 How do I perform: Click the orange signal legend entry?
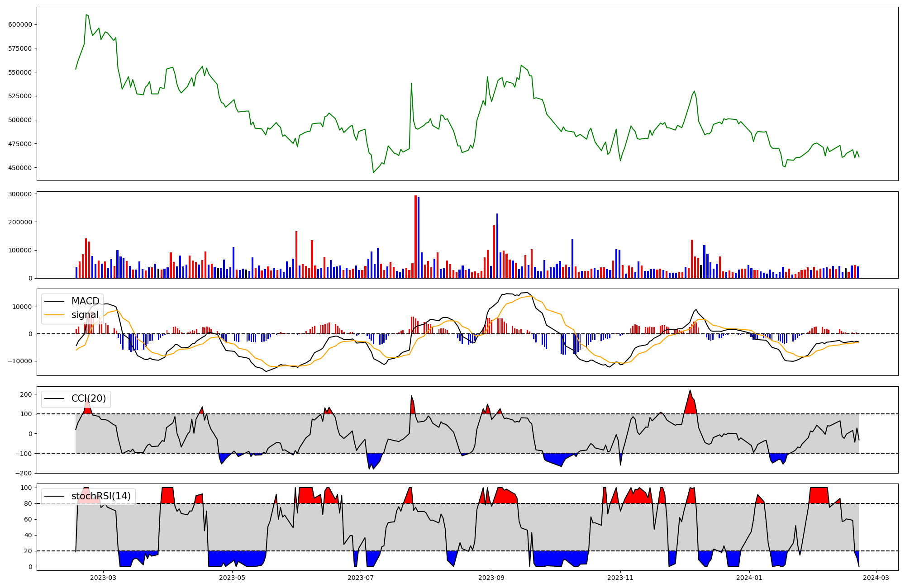[85, 315]
